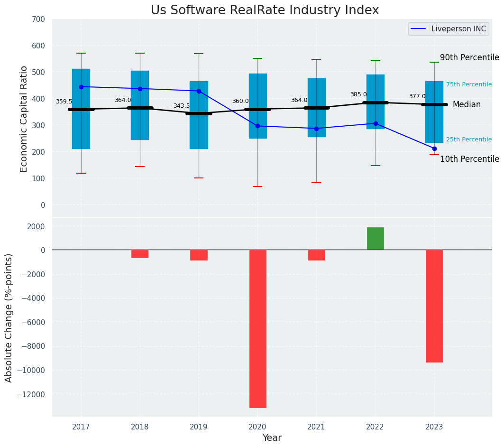Click the 90th Percentile annotation
504x447 pixels.
click(x=469, y=58)
